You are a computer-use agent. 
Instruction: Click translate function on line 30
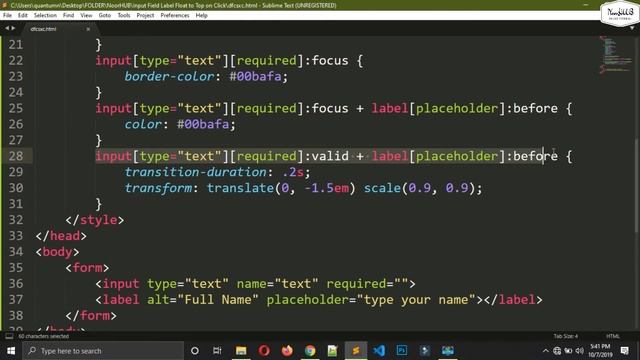(240, 188)
